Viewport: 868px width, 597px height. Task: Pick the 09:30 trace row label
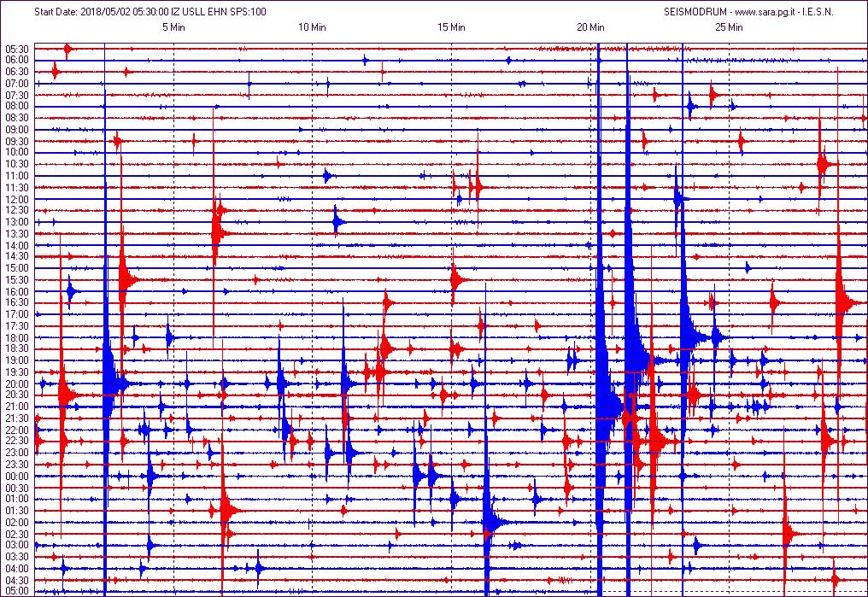pyautogui.click(x=17, y=141)
